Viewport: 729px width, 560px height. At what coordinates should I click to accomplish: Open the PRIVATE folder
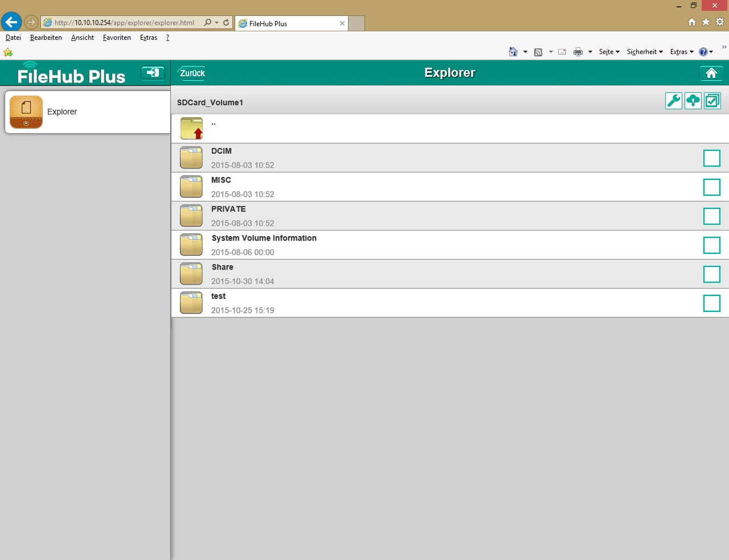(228, 209)
